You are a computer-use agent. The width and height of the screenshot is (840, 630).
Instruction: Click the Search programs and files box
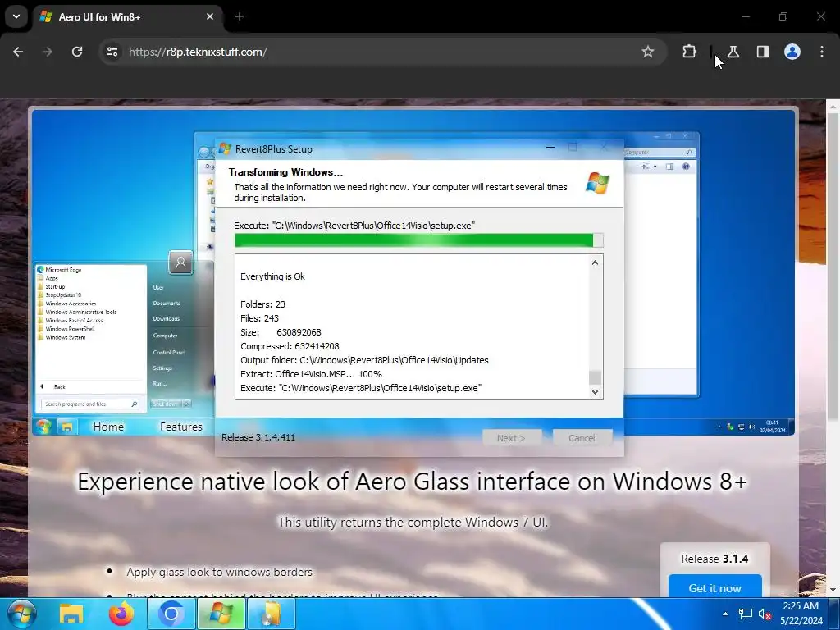(x=90, y=404)
